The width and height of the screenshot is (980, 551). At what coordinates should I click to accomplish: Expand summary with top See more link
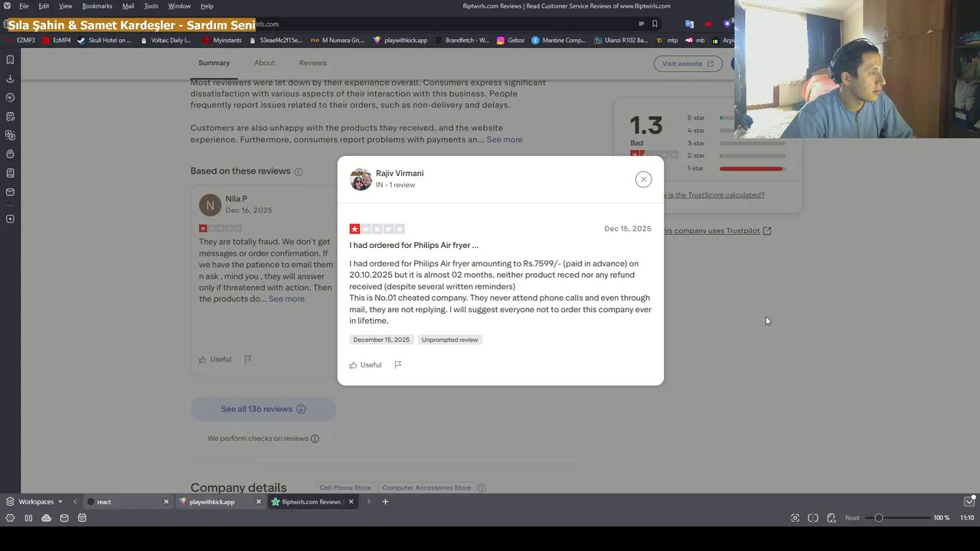click(x=505, y=139)
